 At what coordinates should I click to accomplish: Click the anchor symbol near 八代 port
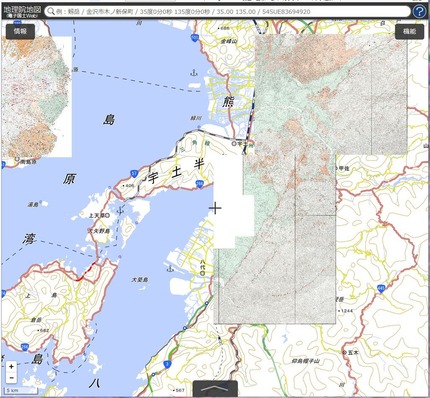pos(171,268)
